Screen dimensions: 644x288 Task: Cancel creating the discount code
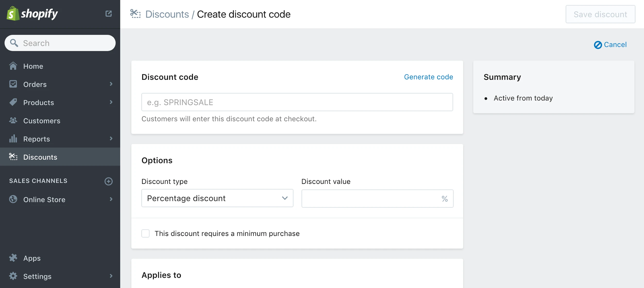pyautogui.click(x=610, y=45)
